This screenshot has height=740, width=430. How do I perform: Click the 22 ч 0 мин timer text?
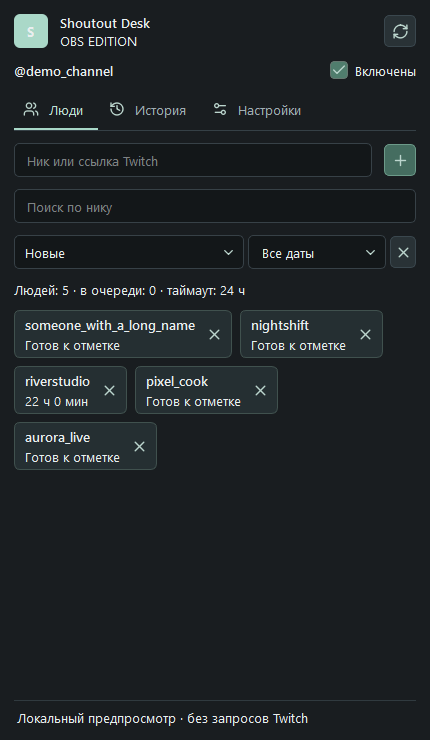(56, 402)
